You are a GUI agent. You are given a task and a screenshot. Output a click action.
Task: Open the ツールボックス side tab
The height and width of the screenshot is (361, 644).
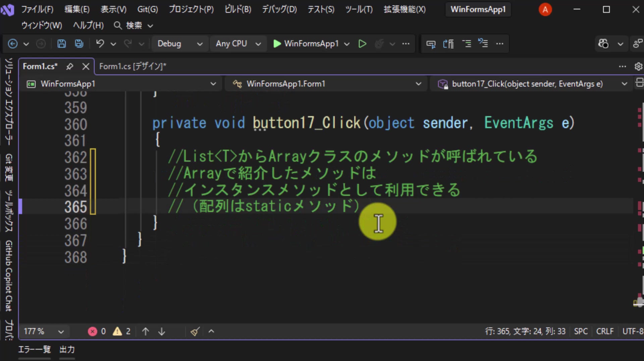pyautogui.click(x=9, y=211)
